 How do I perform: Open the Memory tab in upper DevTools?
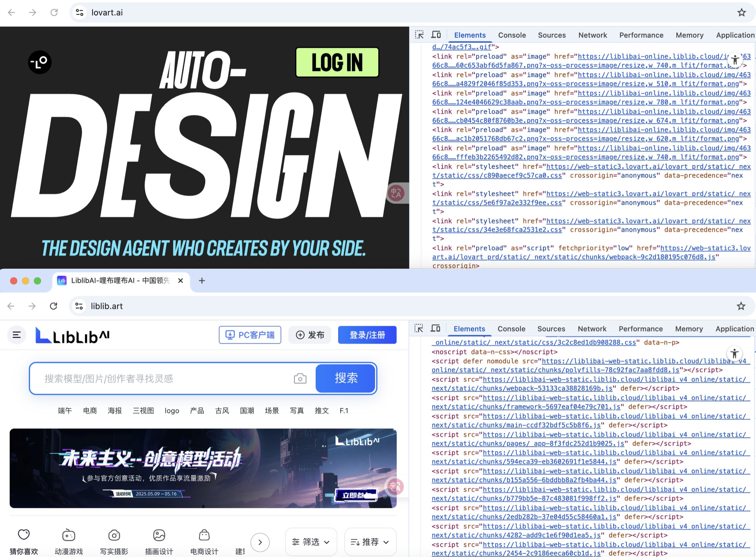click(x=689, y=35)
